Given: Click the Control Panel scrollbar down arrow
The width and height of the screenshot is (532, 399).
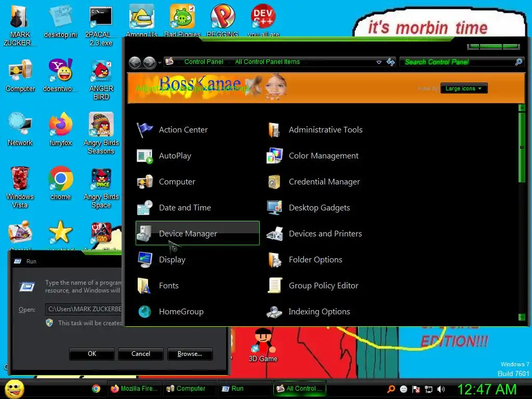Looking at the screenshot, I should [522, 317].
